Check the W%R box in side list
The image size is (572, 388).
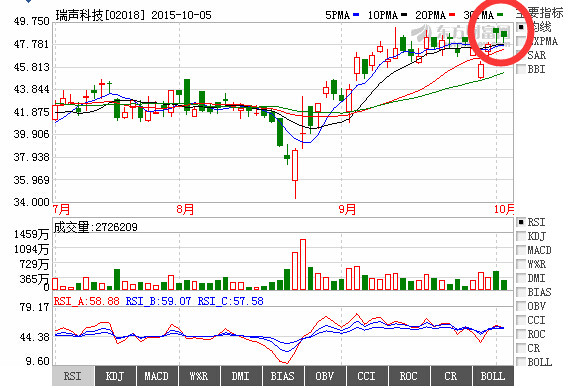click(x=521, y=264)
